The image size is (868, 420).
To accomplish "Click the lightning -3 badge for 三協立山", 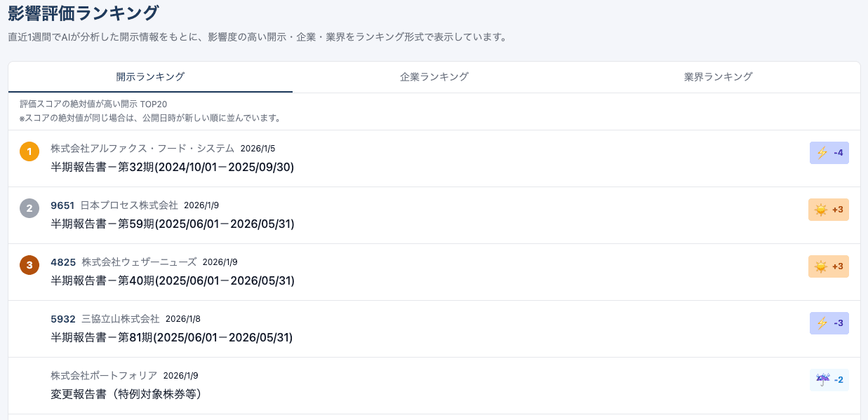I will 829,323.
